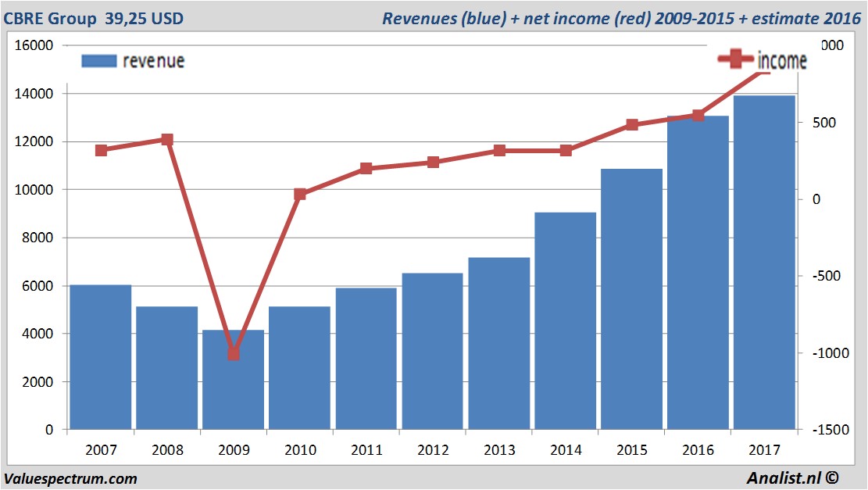Select the 0 label on revenue axis
This screenshot has height=490, width=868.
pos(49,430)
